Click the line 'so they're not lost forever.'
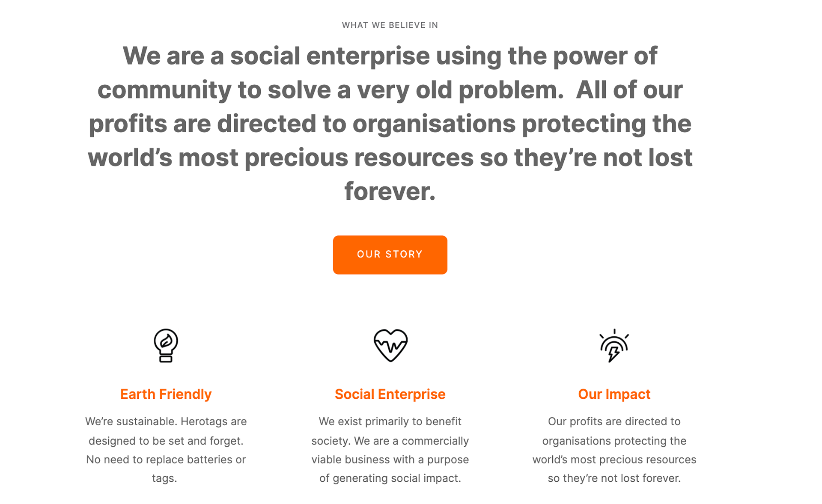This screenshot has width=822, height=504. pyautogui.click(x=614, y=478)
